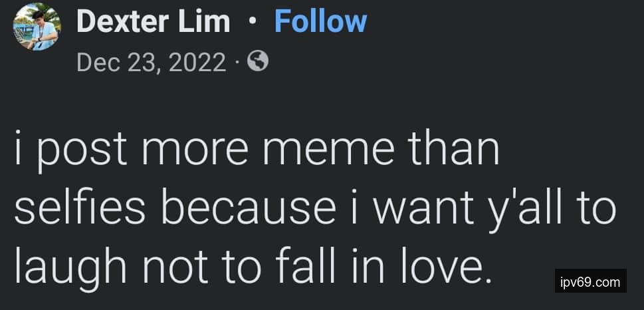Viewport: 644px width, 310px height.
Task: Click the dot separator before Follow
Action: click(251, 21)
